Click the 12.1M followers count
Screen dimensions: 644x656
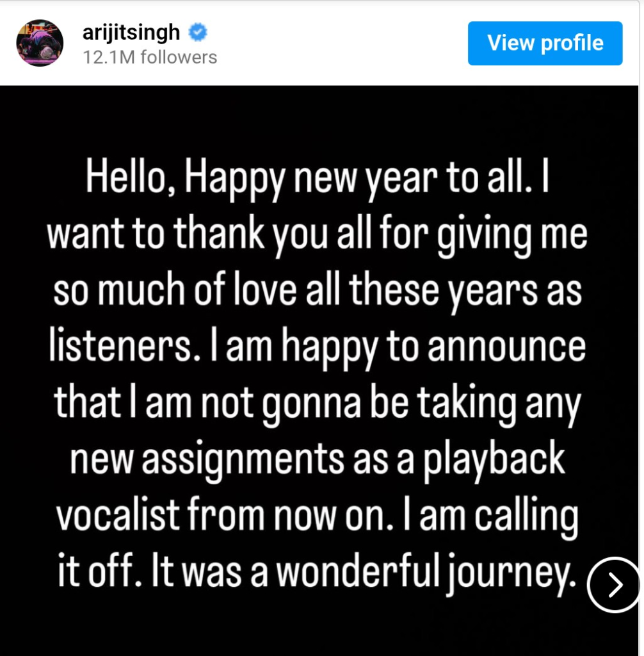pos(150,58)
